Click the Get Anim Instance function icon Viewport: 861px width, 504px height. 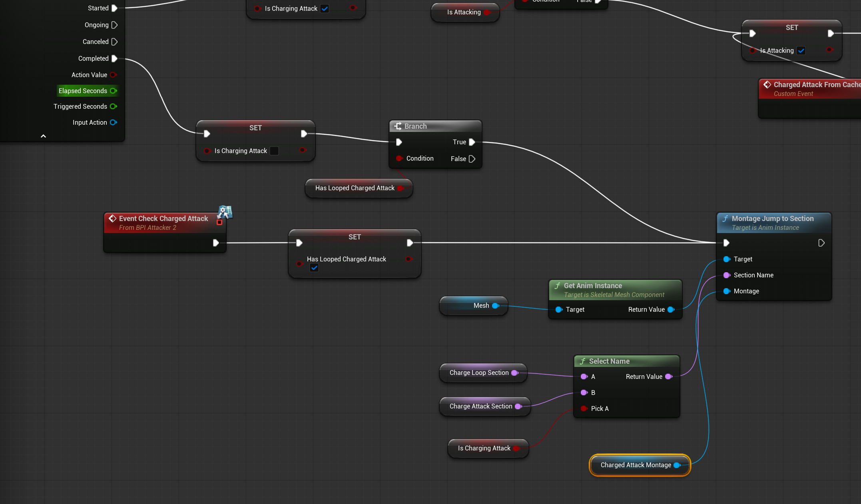coord(557,286)
